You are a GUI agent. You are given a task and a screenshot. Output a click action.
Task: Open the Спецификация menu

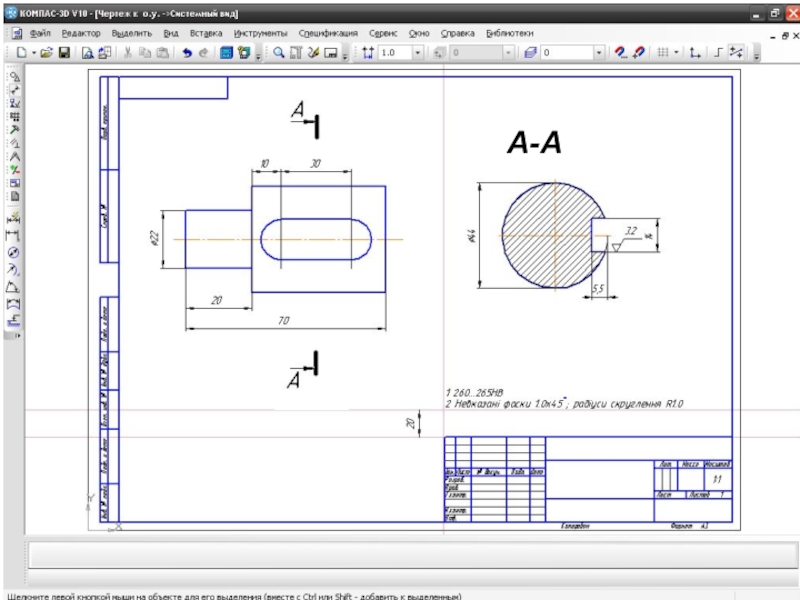[328, 32]
